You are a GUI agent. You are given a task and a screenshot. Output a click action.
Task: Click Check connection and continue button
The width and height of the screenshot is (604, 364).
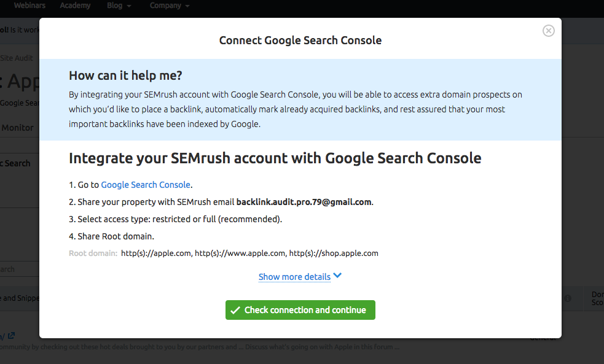coord(300,310)
